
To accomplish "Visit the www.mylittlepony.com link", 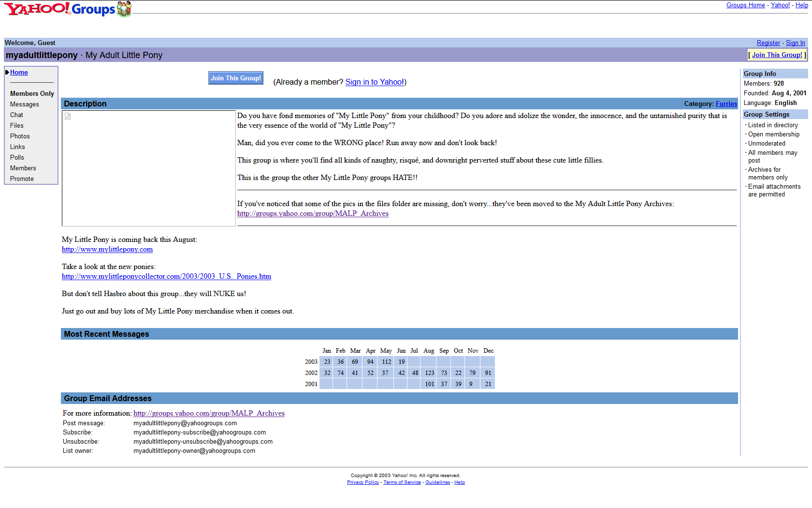I will (x=107, y=249).
